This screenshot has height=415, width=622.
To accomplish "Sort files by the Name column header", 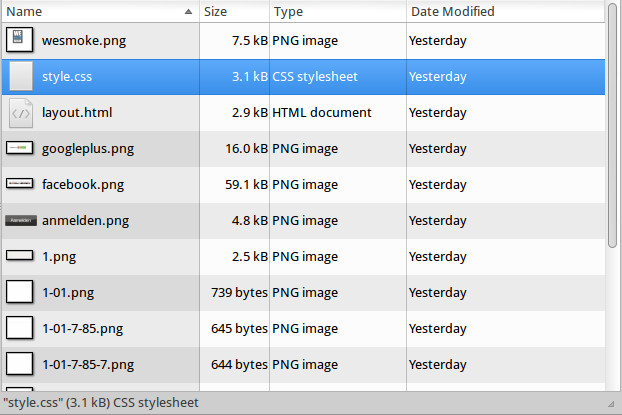I will [x=90, y=12].
